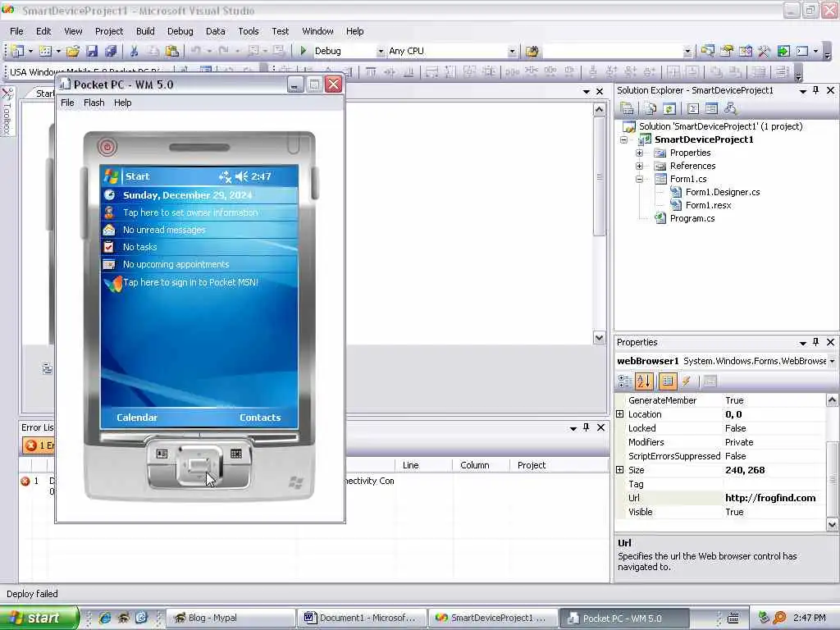840x630 pixels.
Task: Click View Designer icon in Solution Explorer
Action: click(x=711, y=109)
